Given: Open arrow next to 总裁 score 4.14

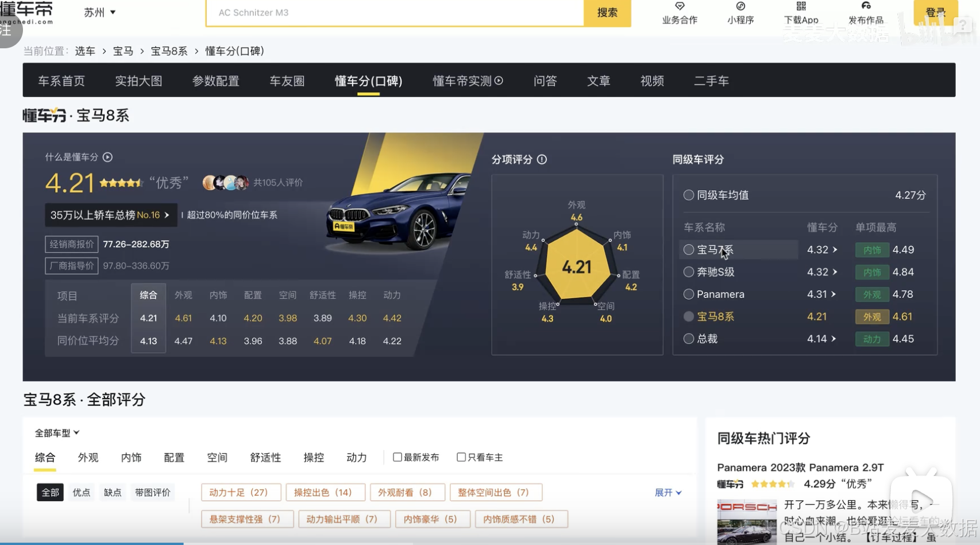Looking at the screenshot, I should click(834, 339).
